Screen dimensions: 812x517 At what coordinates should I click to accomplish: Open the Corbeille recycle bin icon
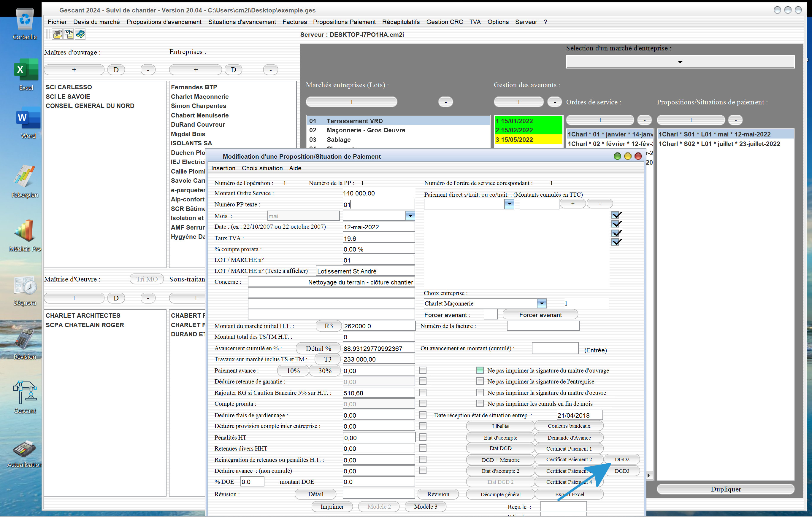coord(25,24)
